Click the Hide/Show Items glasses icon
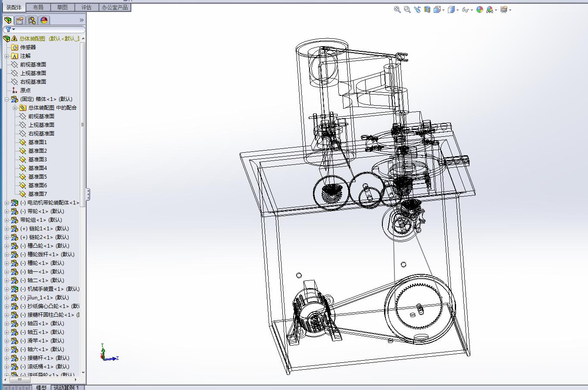This screenshot has height=390, width=588. point(465,9)
